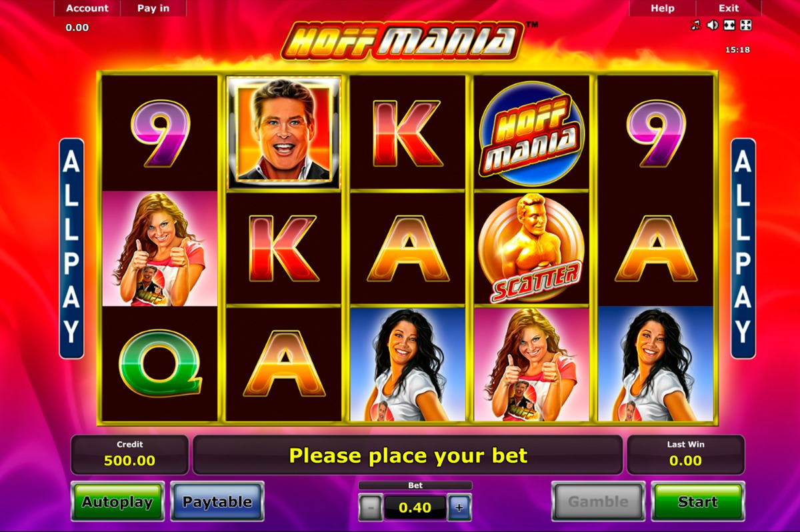Open the Paytable
The width and height of the screenshot is (800, 532).
click(217, 501)
